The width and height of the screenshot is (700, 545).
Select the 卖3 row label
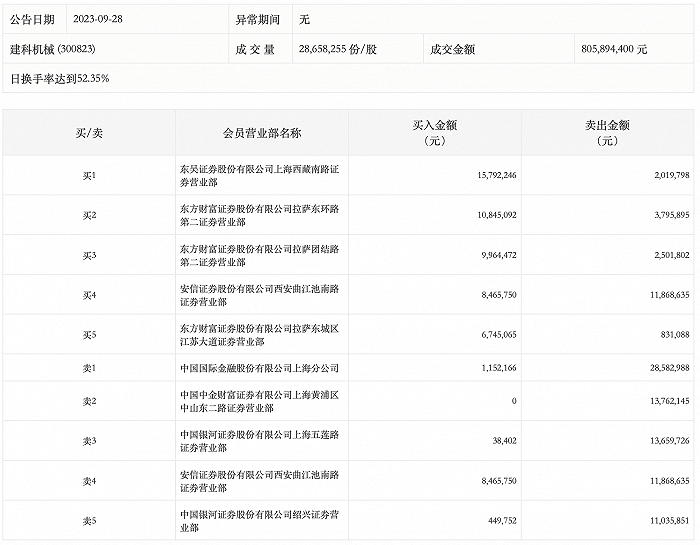[89, 441]
